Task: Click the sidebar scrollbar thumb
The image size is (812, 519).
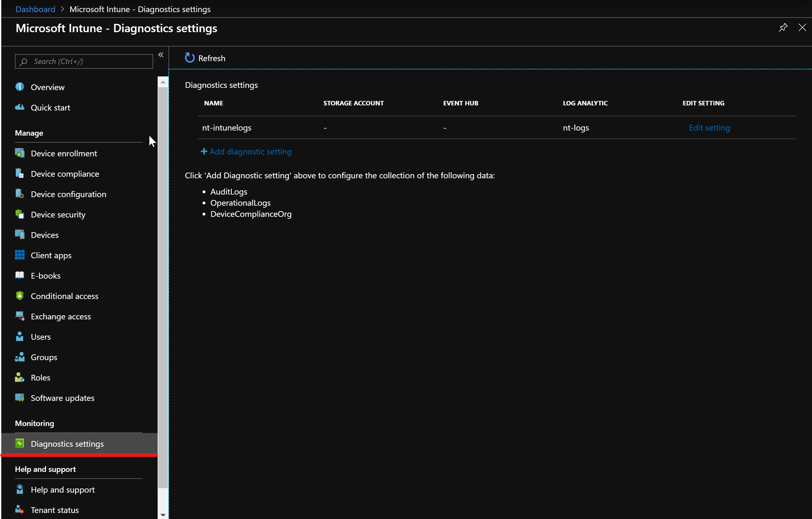Action: (x=163, y=287)
